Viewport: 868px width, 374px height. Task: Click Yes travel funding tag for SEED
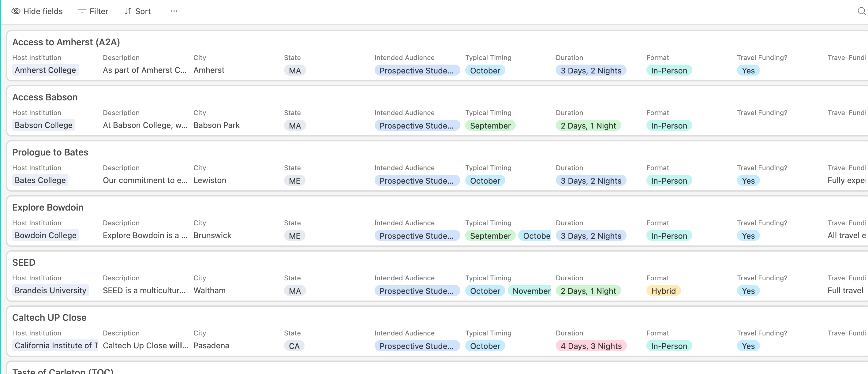click(748, 291)
